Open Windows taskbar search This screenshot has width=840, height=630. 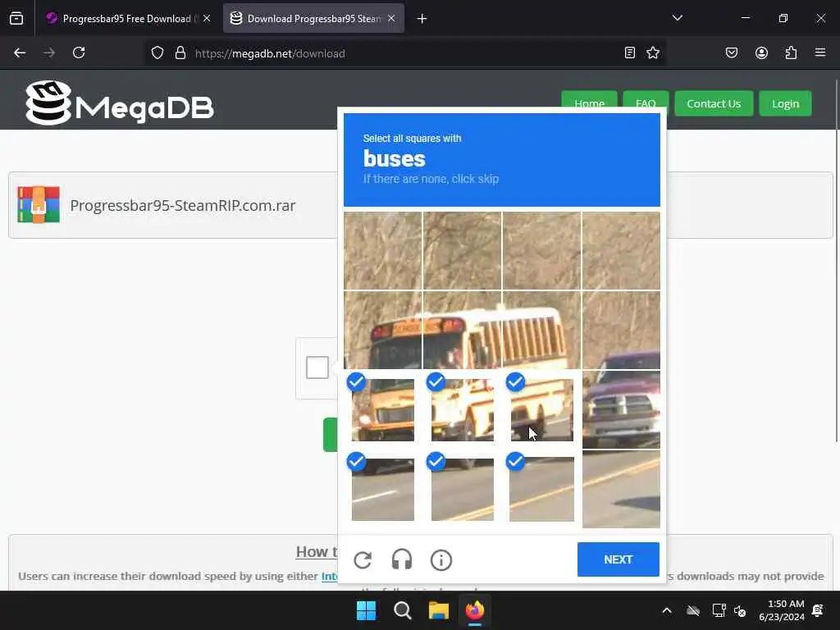coord(402,610)
